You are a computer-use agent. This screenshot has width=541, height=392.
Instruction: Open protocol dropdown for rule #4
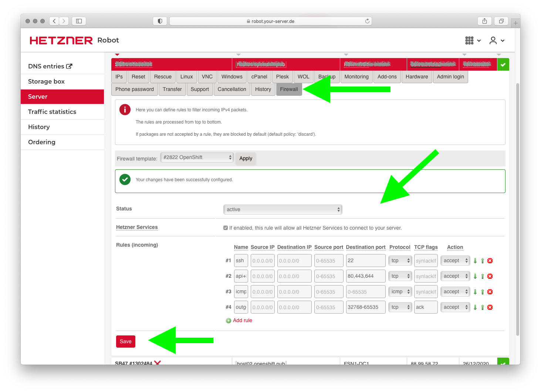[x=400, y=307]
